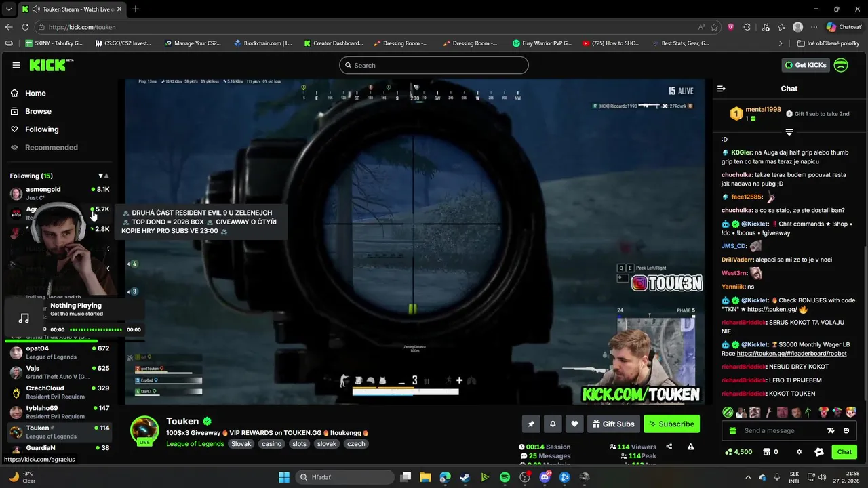The height and width of the screenshot is (488, 868).
Task: Click the Gift Subs button
Action: point(614,424)
